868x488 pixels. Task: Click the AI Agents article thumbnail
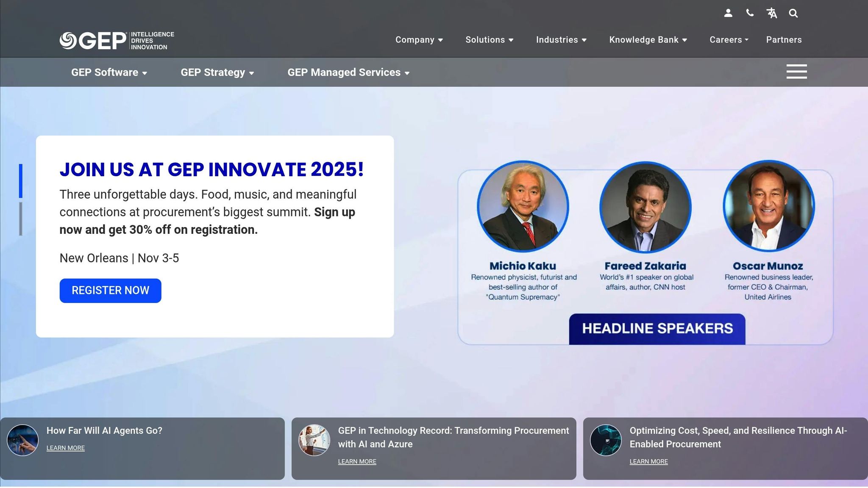[23, 440]
